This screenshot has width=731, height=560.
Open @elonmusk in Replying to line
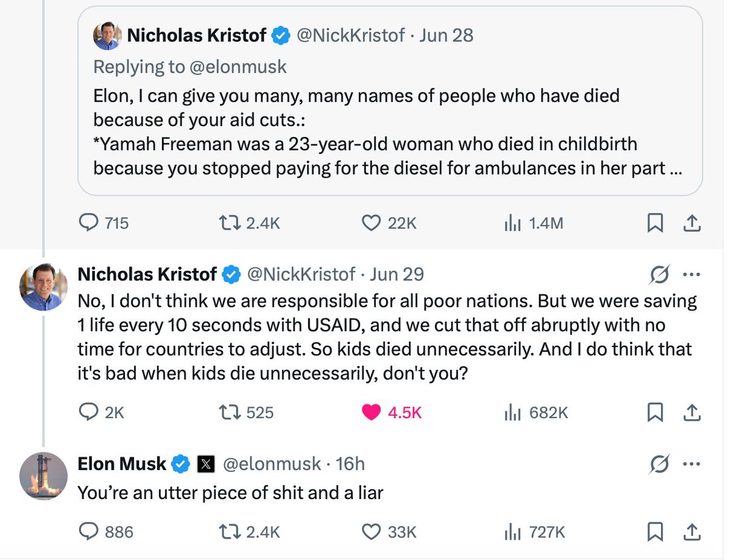pos(238,66)
